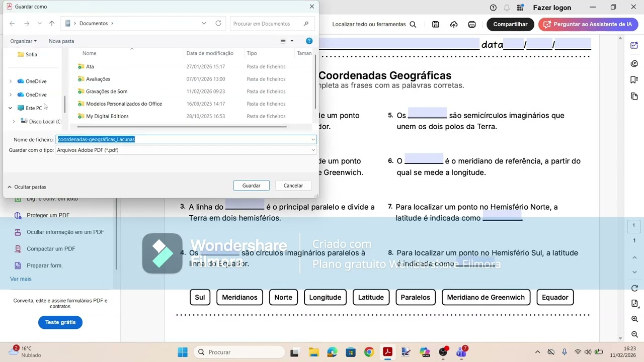Viewport: 644px width, 362px height.
Task: Select Este PC in navigation tree
Action: coord(33,108)
